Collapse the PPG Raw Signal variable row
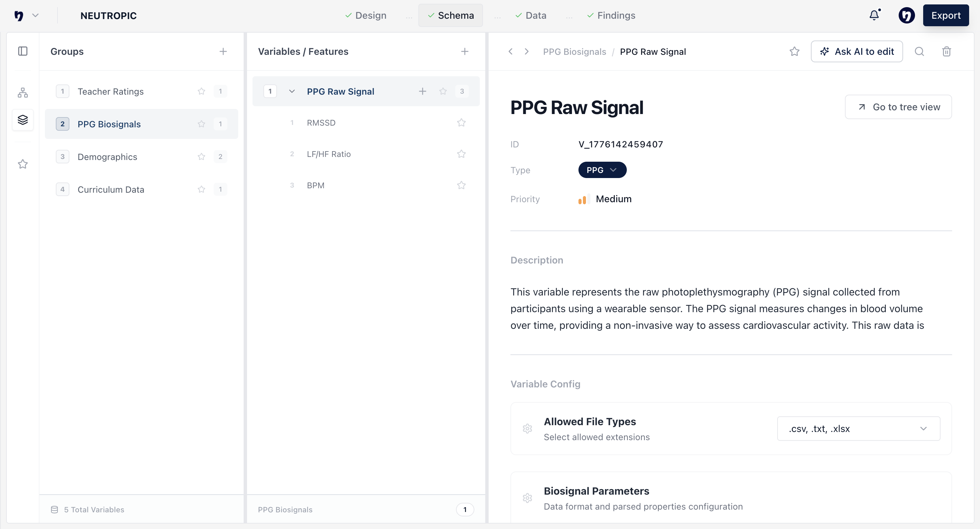This screenshot has width=980, height=529. point(292,91)
